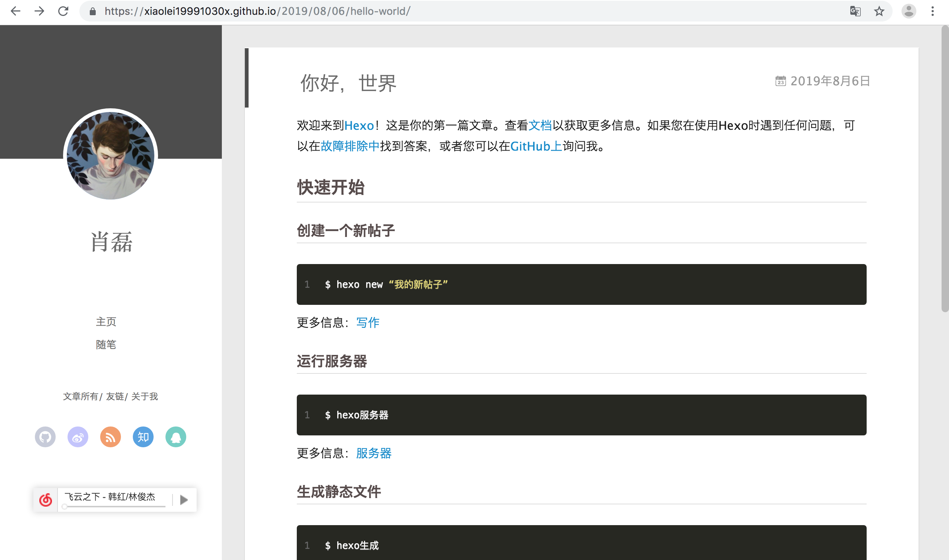Click the Translate page icon
Screen dimensions: 949x560
(x=855, y=11)
